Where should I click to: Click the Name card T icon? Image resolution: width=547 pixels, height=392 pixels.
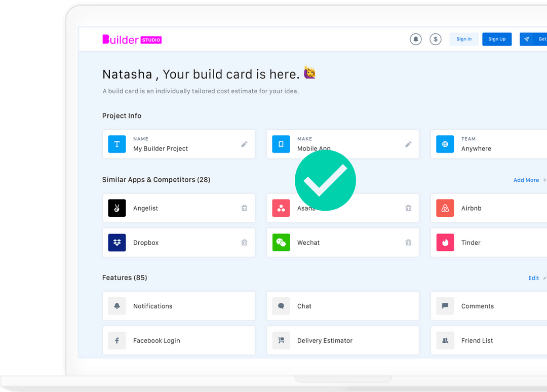[117, 144]
